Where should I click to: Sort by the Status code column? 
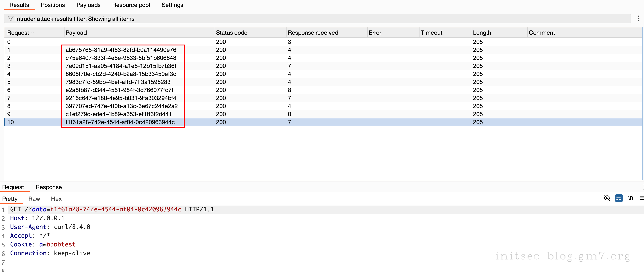click(x=231, y=32)
